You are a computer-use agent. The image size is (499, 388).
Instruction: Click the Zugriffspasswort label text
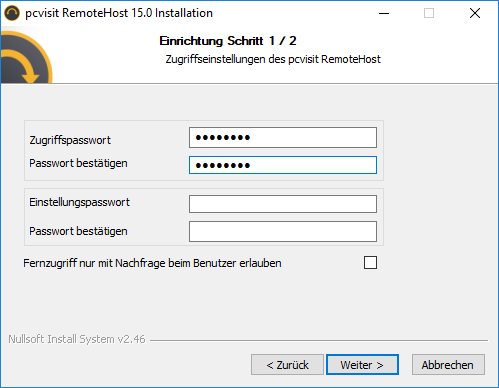point(70,140)
